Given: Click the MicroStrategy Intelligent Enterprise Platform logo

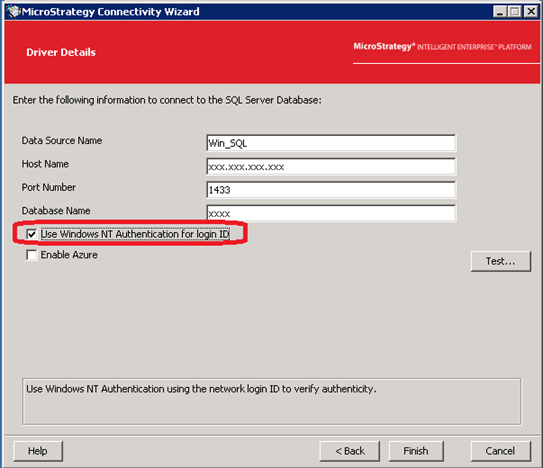Looking at the screenshot, I should coord(442,47).
